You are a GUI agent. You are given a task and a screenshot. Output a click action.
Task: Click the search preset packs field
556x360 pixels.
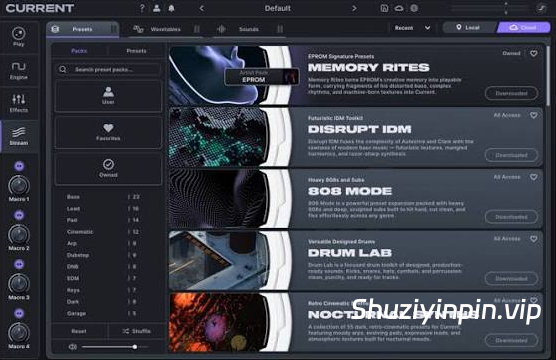click(108, 70)
